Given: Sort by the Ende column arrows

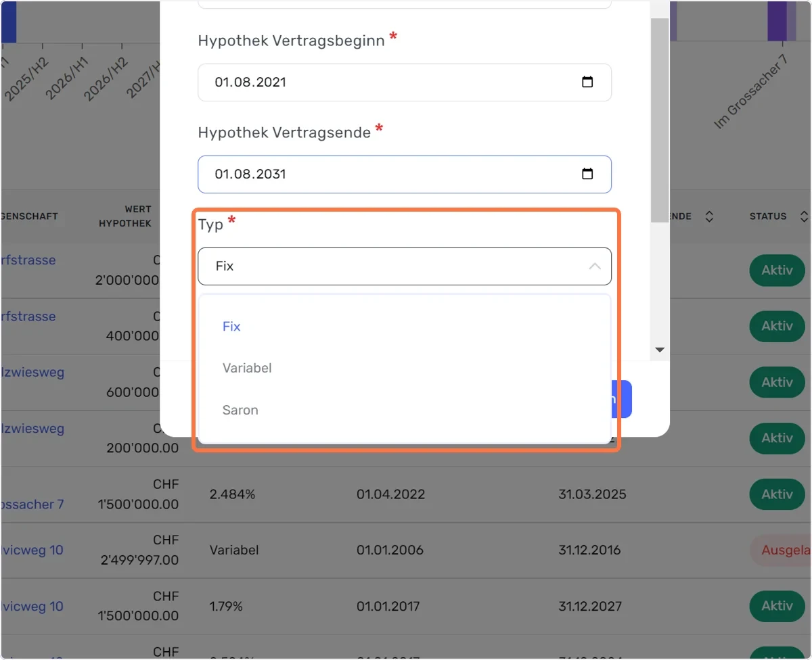Looking at the screenshot, I should click(708, 217).
